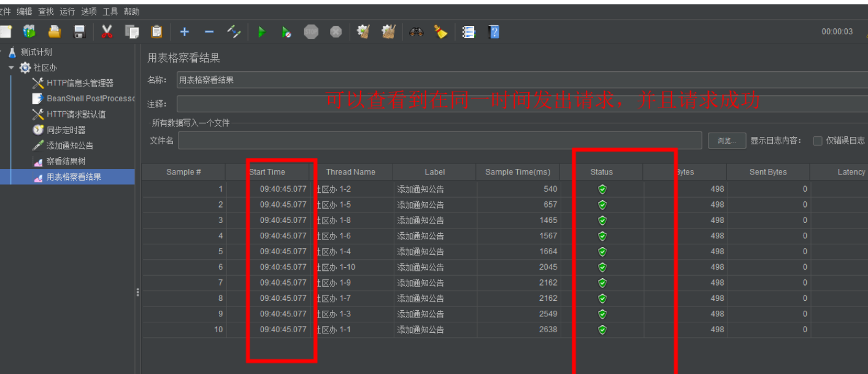Open the 工具 menu
This screenshot has height=374, width=868.
[110, 12]
